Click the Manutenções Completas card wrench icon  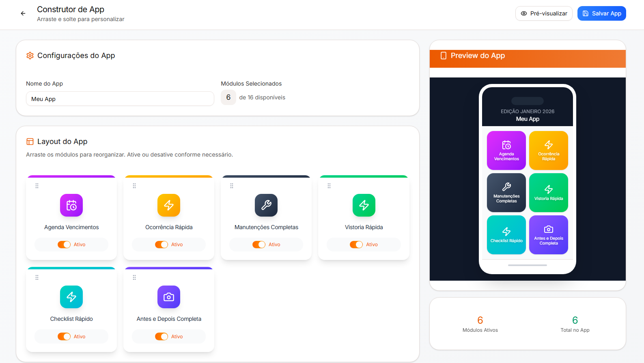266,205
